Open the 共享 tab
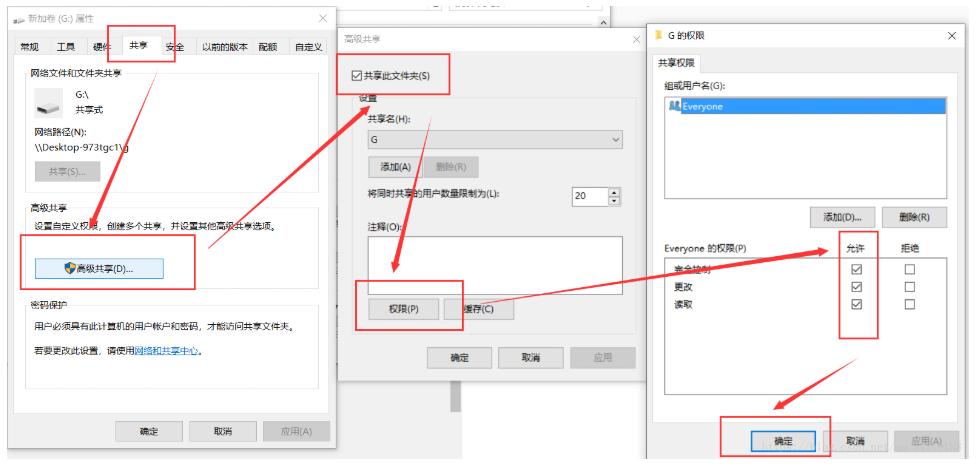 coord(139,46)
